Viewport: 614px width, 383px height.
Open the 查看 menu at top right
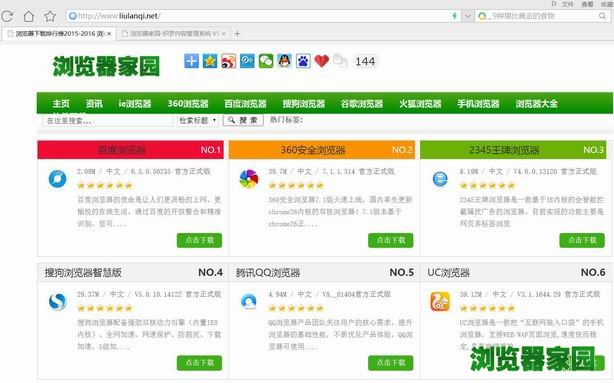[x=587, y=4]
